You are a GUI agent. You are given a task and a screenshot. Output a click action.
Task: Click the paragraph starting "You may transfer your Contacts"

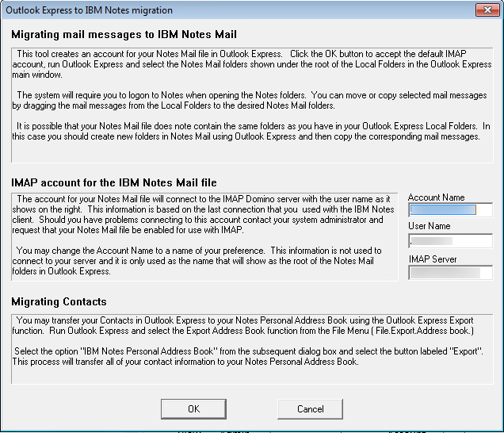(x=243, y=325)
